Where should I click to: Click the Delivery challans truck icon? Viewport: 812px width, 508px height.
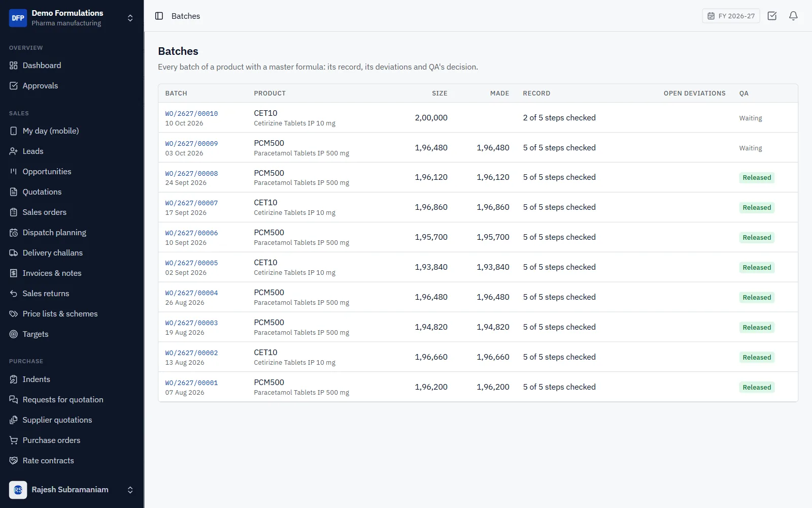[14, 253]
